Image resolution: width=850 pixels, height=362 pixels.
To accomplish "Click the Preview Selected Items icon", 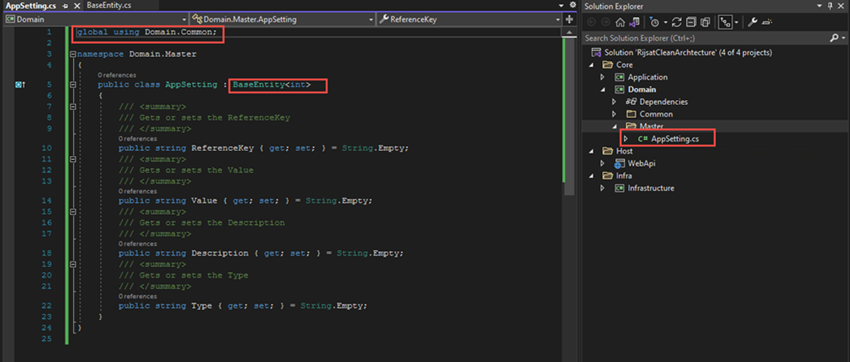I will tap(767, 22).
